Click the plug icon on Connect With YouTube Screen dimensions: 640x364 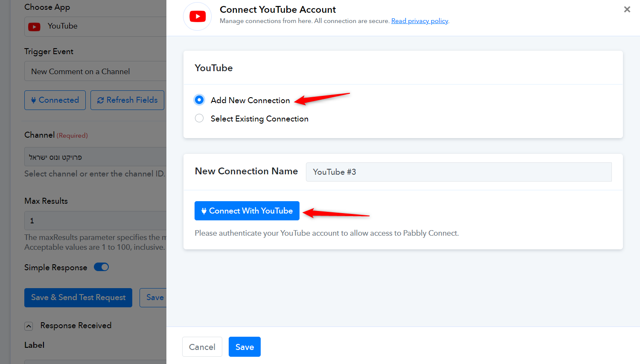coord(204,211)
